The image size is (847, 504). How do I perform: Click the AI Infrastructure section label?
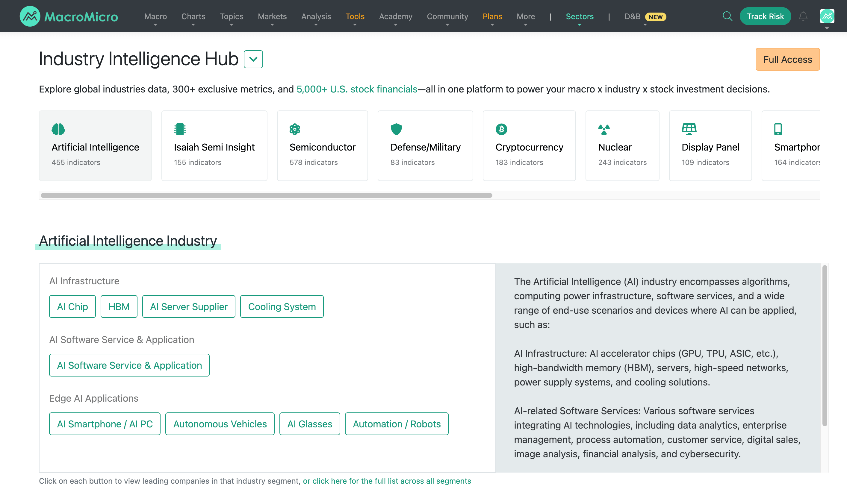[x=84, y=281]
